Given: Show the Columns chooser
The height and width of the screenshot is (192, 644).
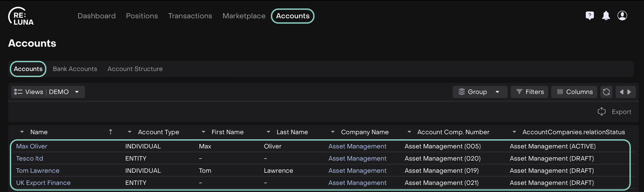Looking at the screenshot, I should coord(574,92).
